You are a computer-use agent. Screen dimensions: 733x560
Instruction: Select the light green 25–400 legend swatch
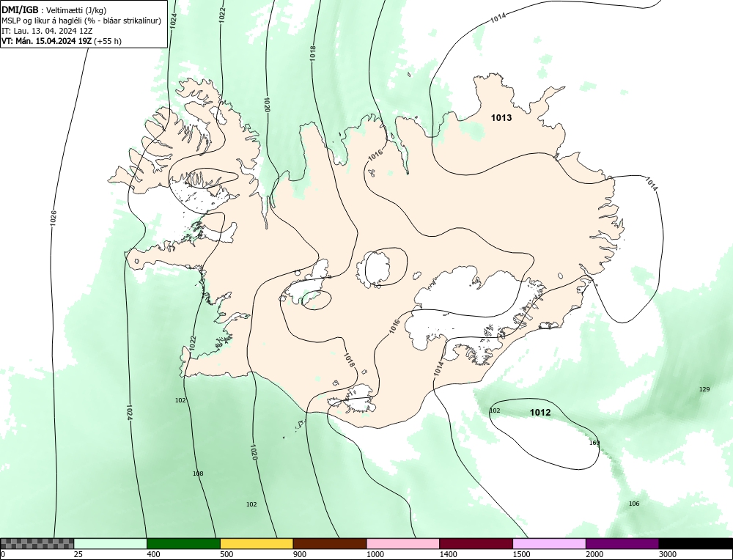(111, 543)
